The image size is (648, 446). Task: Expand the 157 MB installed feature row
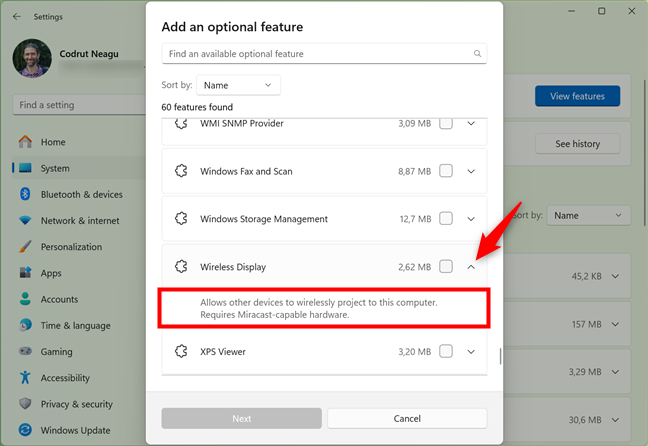point(615,324)
